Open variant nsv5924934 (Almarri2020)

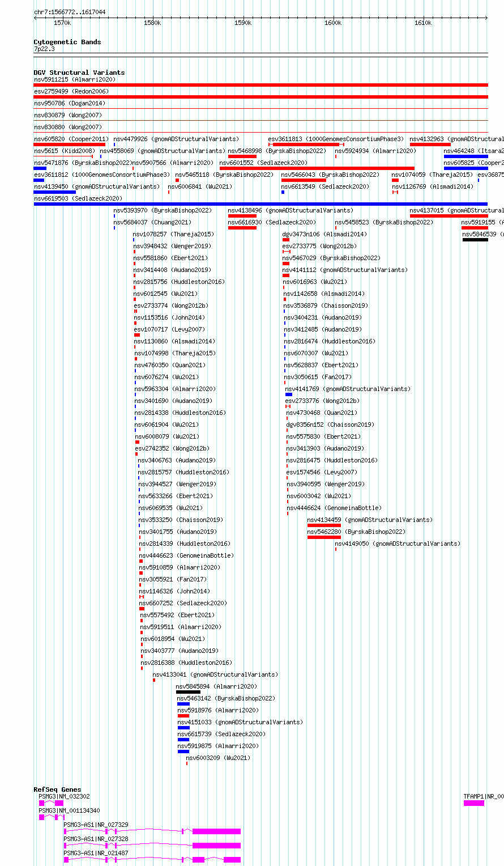375,151
